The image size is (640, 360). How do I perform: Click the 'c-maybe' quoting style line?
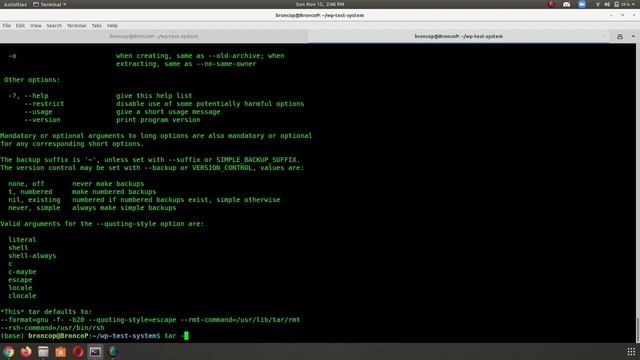(22, 272)
